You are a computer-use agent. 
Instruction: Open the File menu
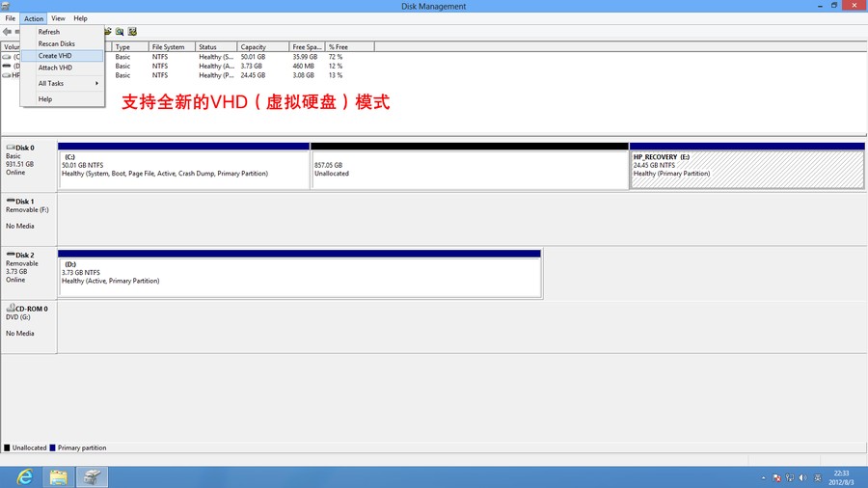click(x=11, y=18)
